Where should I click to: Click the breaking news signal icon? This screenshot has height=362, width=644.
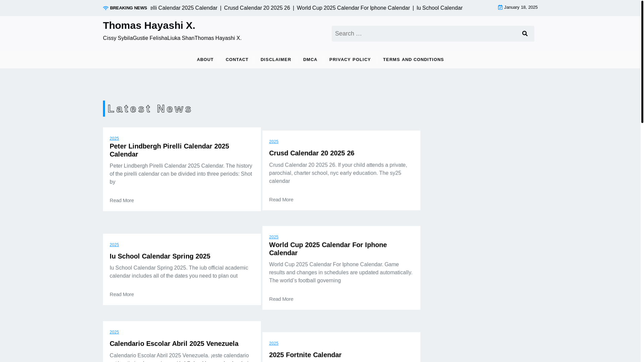click(x=106, y=8)
